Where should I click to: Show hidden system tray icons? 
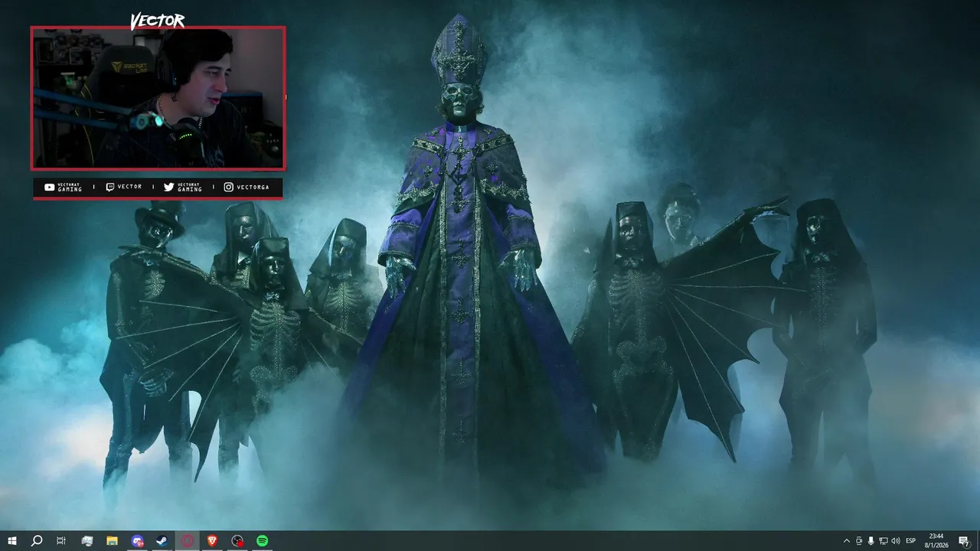coord(846,541)
